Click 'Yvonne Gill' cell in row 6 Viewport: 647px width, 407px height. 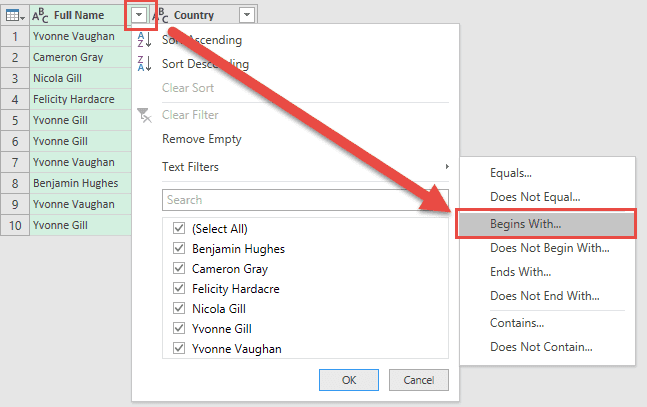(80, 141)
